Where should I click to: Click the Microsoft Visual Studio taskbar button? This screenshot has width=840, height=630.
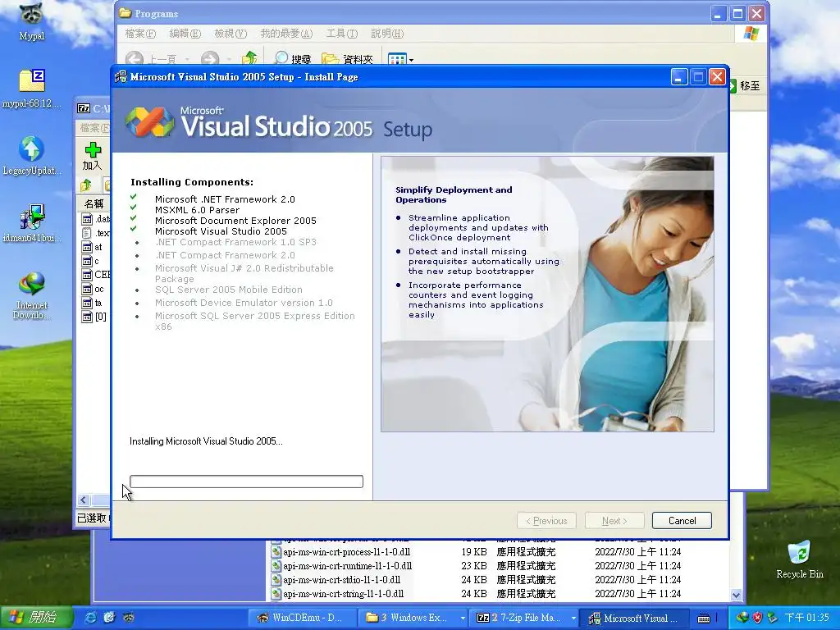point(635,618)
